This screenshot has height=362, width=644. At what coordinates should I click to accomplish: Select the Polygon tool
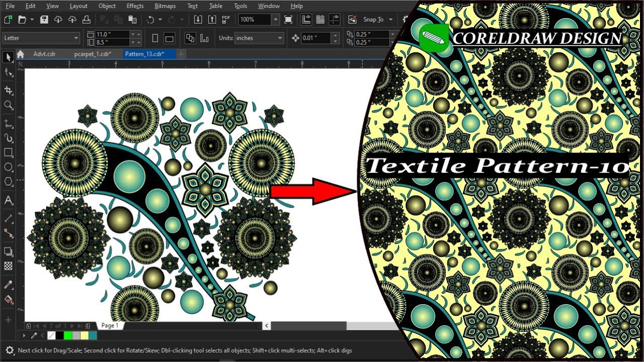[8, 182]
